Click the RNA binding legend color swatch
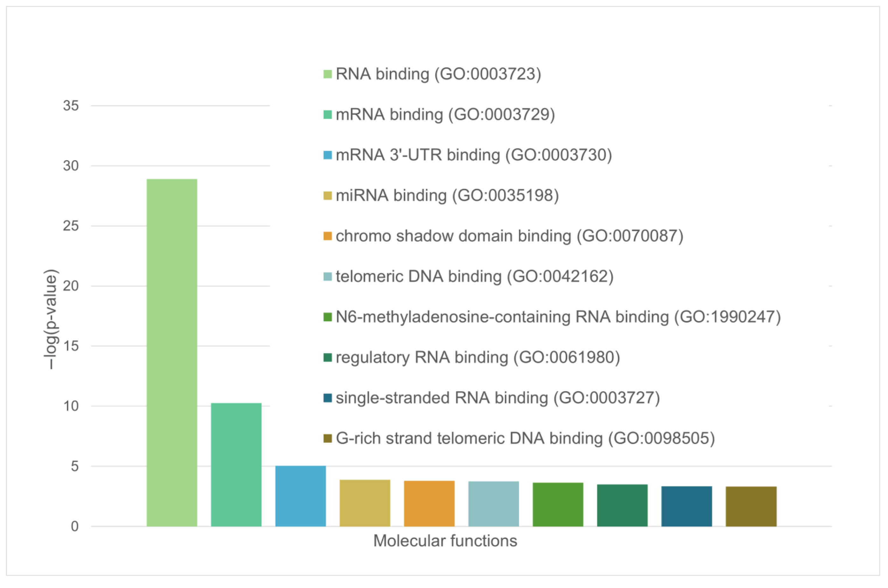Viewport: 888px width, 588px height. click(327, 74)
